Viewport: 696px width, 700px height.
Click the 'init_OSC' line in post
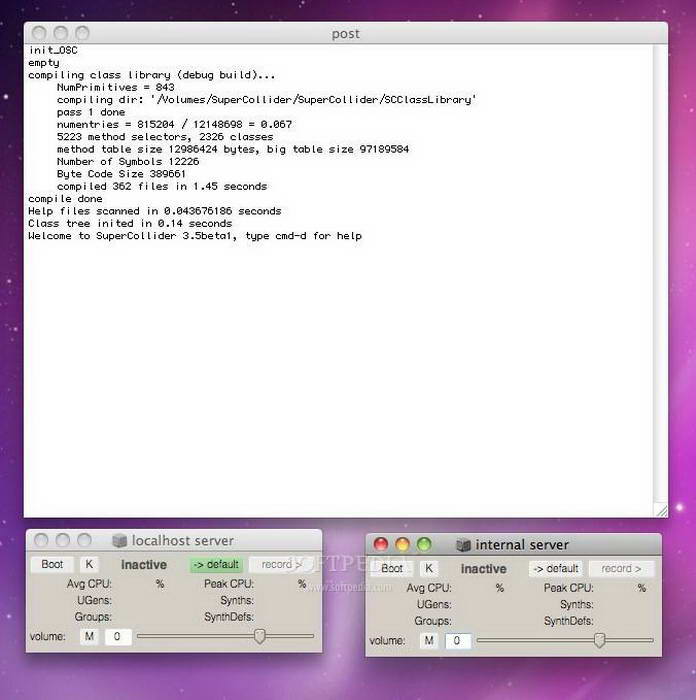(53, 50)
